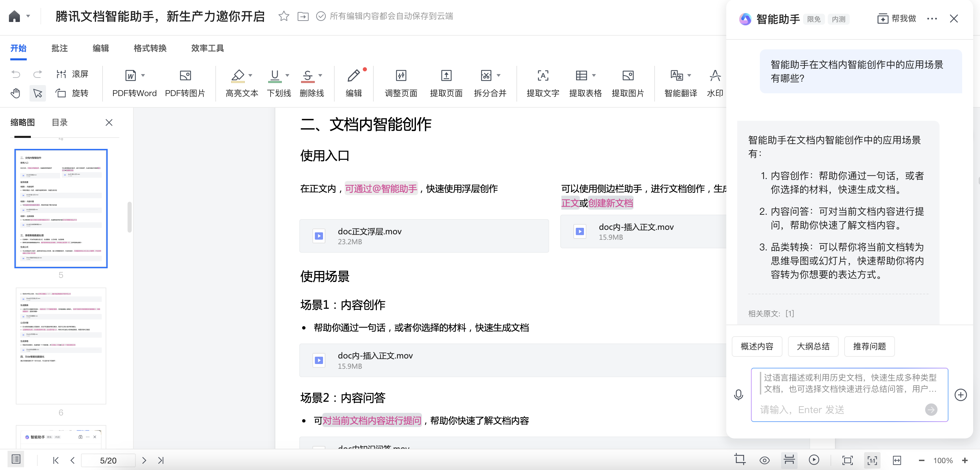Click the 提取表格 table icon
980x470 pixels.
point(581,75)
